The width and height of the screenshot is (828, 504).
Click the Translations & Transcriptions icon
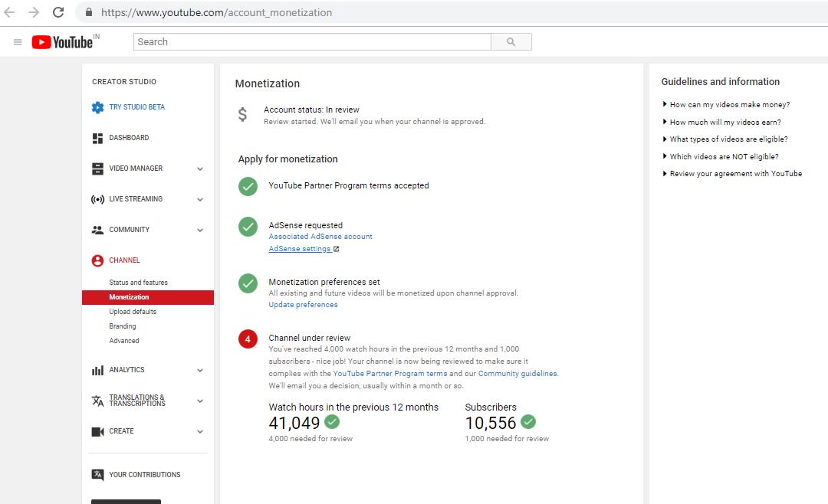(x=97, y=401)
